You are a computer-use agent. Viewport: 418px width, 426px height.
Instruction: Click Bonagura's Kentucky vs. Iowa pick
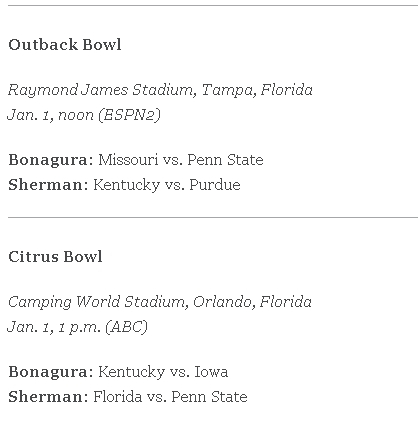point(163,372)
